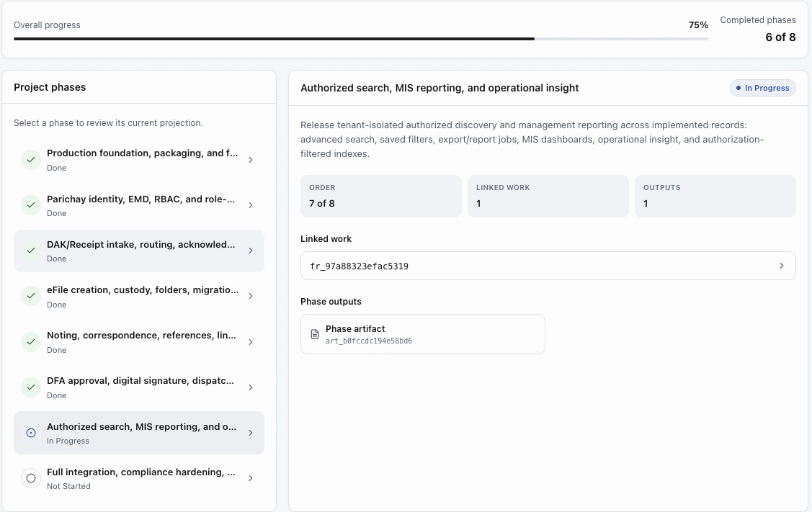Click the in-progress icon for Authorized search phase

pyautogui.click(x=31, y=433)
